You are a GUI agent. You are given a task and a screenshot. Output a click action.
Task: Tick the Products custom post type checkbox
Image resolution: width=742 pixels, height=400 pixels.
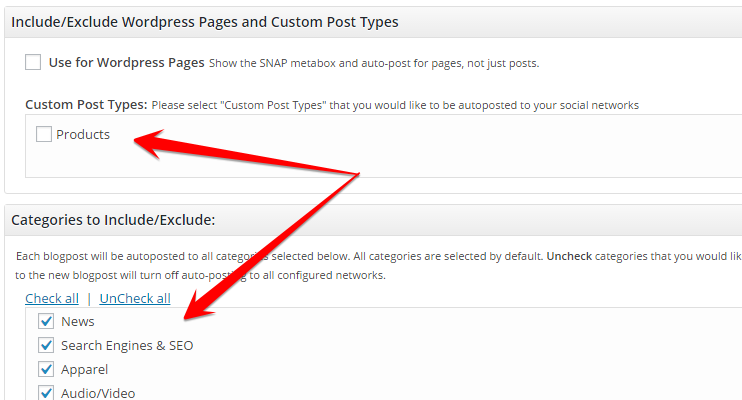44,134
